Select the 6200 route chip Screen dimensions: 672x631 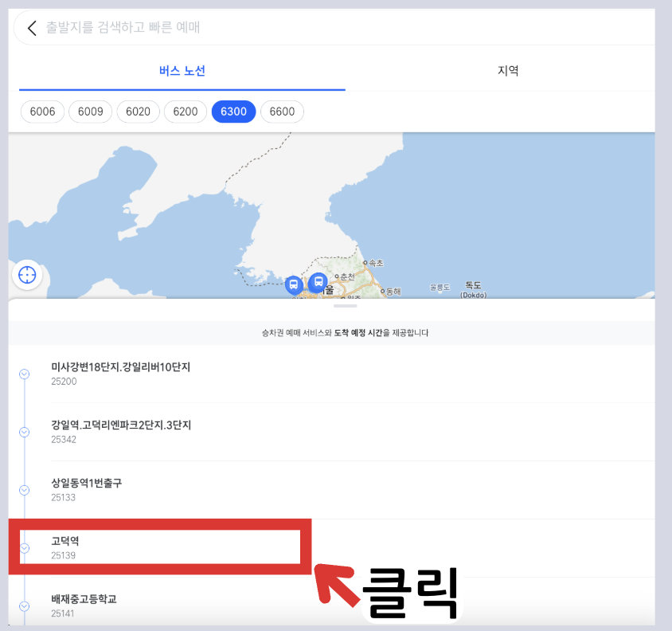186,112
